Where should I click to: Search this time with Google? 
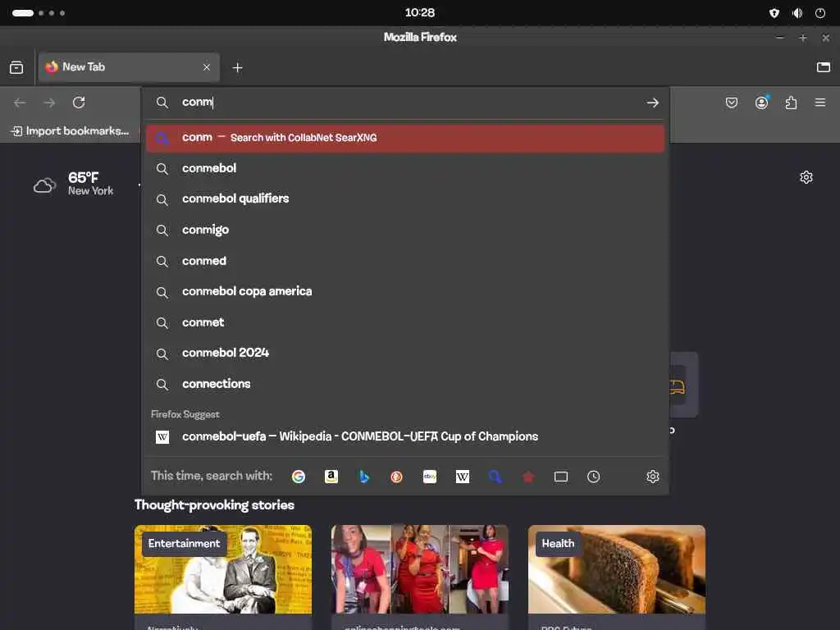[x=299, y=477]
